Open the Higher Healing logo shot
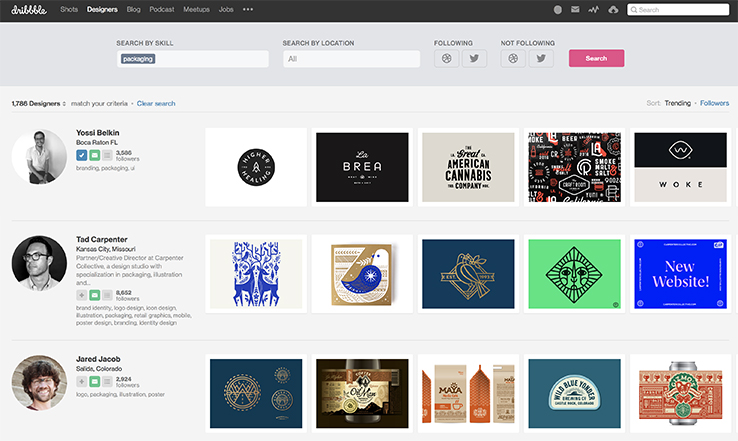The height and width of the screenshot is (441, 738). click(256, 167)
